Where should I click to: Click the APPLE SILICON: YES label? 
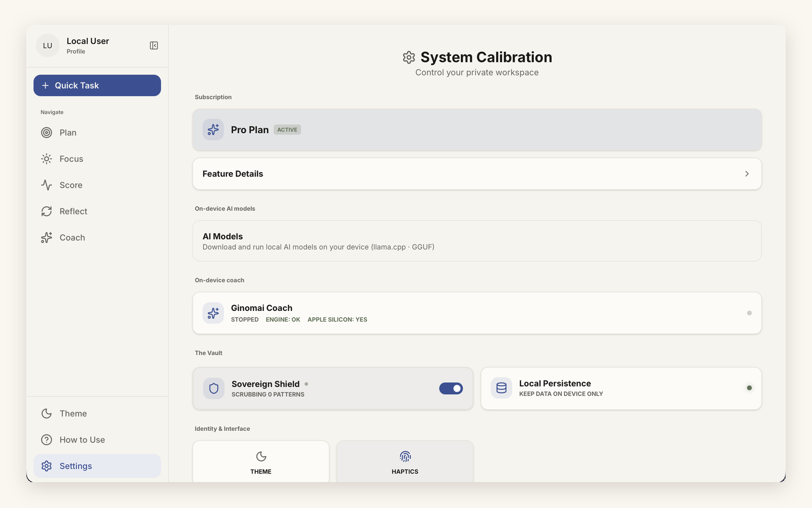point(337,320)
